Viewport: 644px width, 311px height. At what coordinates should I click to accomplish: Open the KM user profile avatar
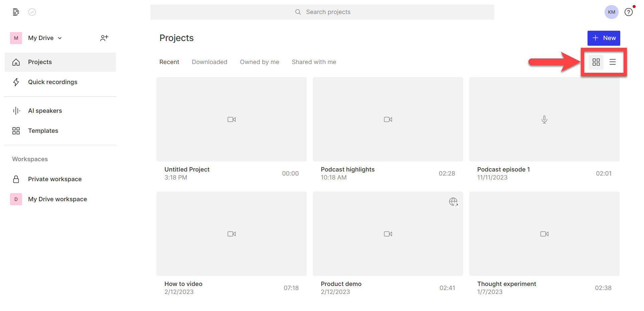point(611,12)
